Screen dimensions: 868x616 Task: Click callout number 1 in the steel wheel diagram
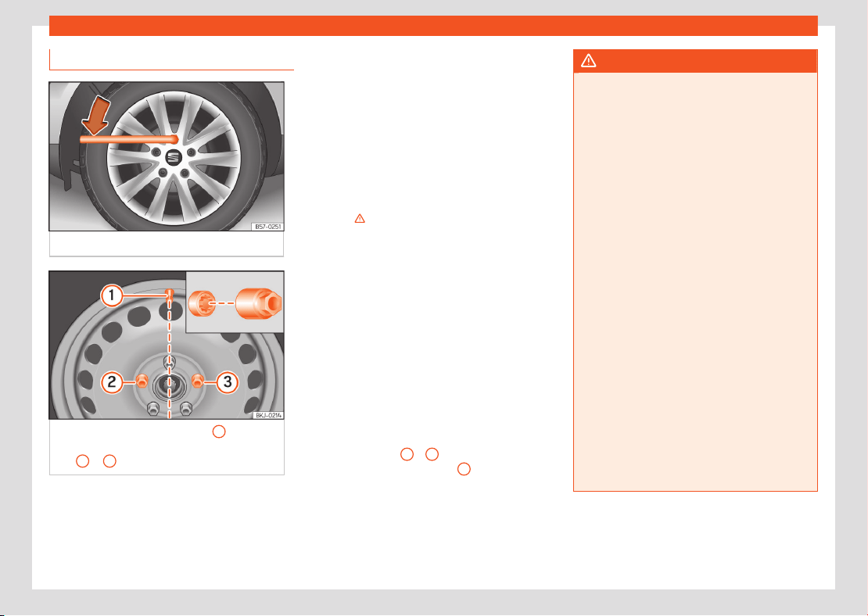(x=112, y=295)
